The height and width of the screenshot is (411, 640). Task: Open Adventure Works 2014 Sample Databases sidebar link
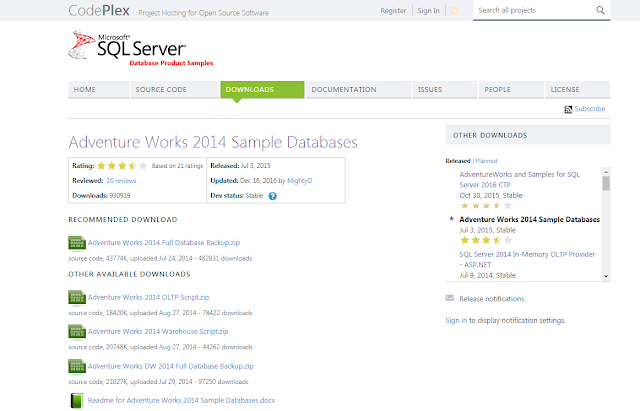(x=529, y=220)
